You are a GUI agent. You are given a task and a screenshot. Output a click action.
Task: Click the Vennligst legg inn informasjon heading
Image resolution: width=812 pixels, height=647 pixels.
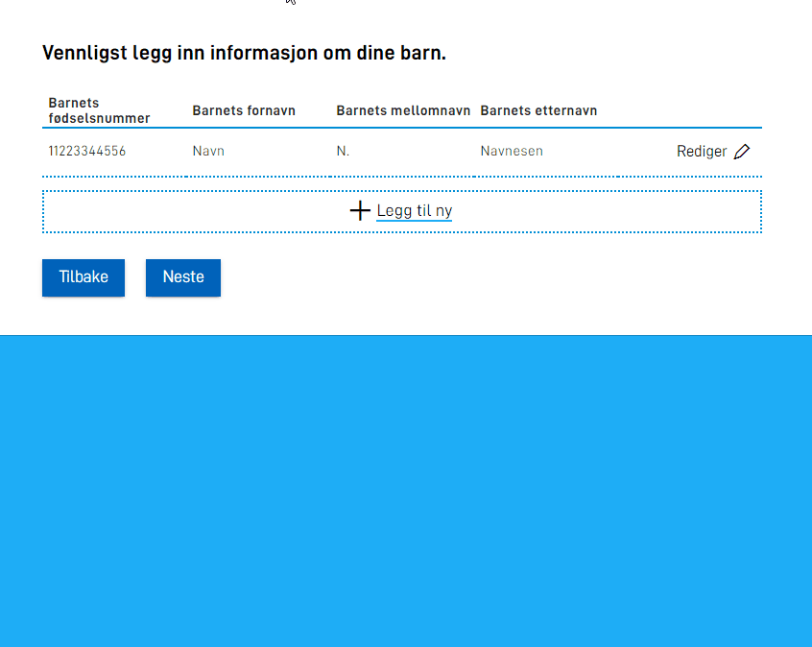(x=244, y=53)
